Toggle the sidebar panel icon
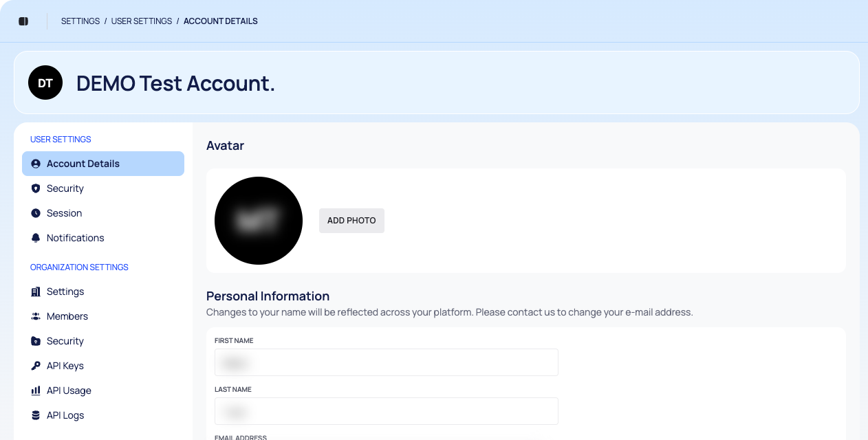 (x=23, y=21)
